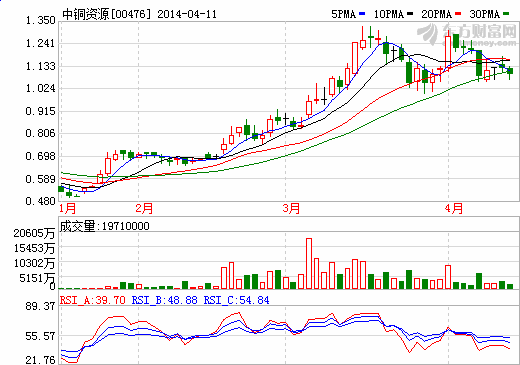Click the 成交量:19710000 volume label
This screenshot has width=520, height=365.
pyautogui.click(x=105, y=226)
